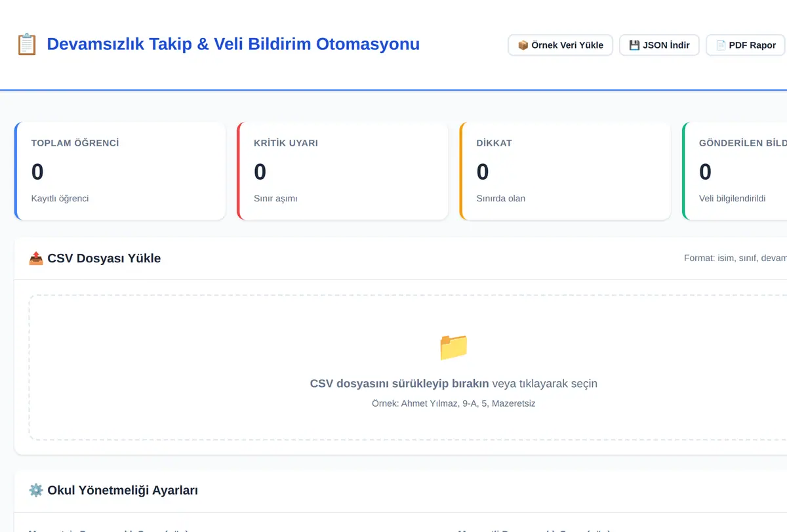Open the Dikkat stat card
787x532 pixels.
click(565, 171)
